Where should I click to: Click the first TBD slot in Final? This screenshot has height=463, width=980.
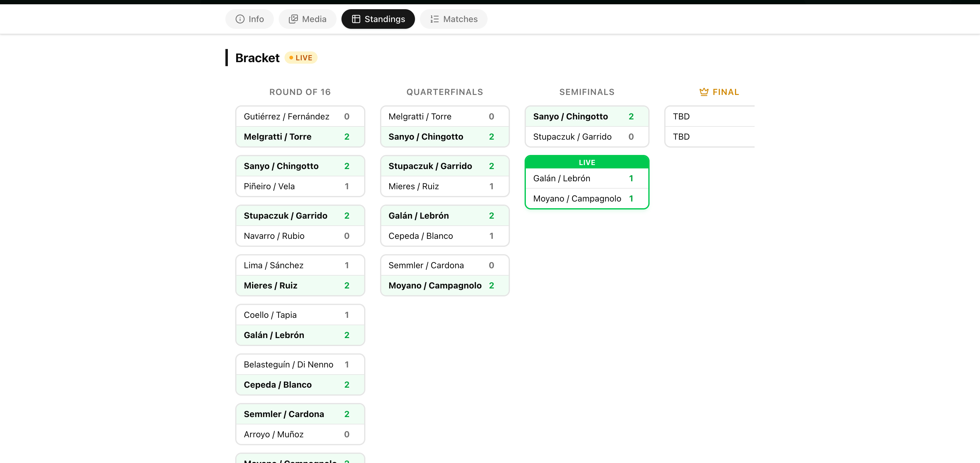coord(710,116)
